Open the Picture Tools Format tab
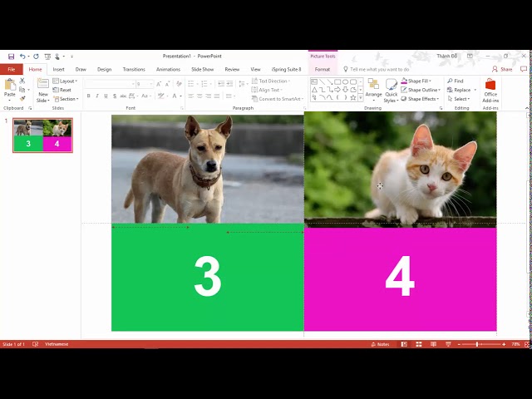The image size is (532, 399). pyautogui.click(x=322, y=70)
